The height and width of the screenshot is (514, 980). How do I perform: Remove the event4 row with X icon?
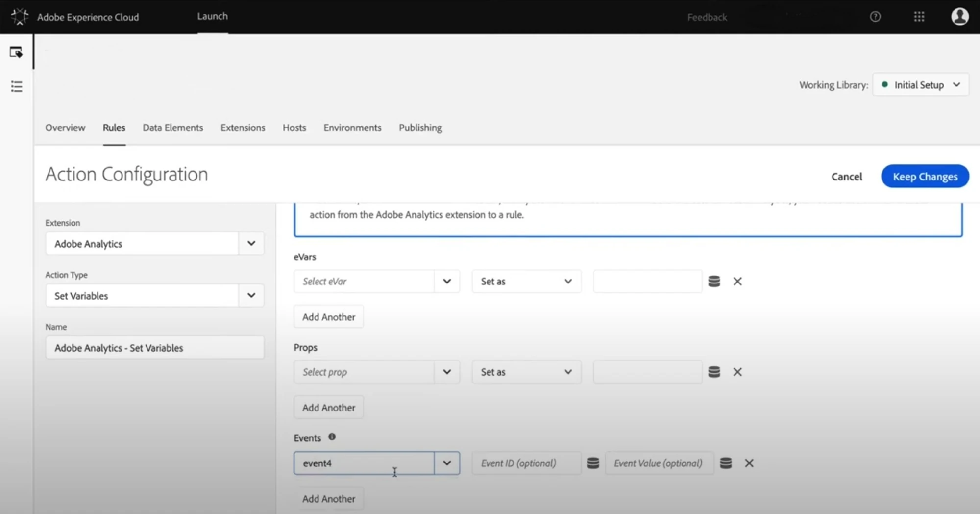pos(749,463)
